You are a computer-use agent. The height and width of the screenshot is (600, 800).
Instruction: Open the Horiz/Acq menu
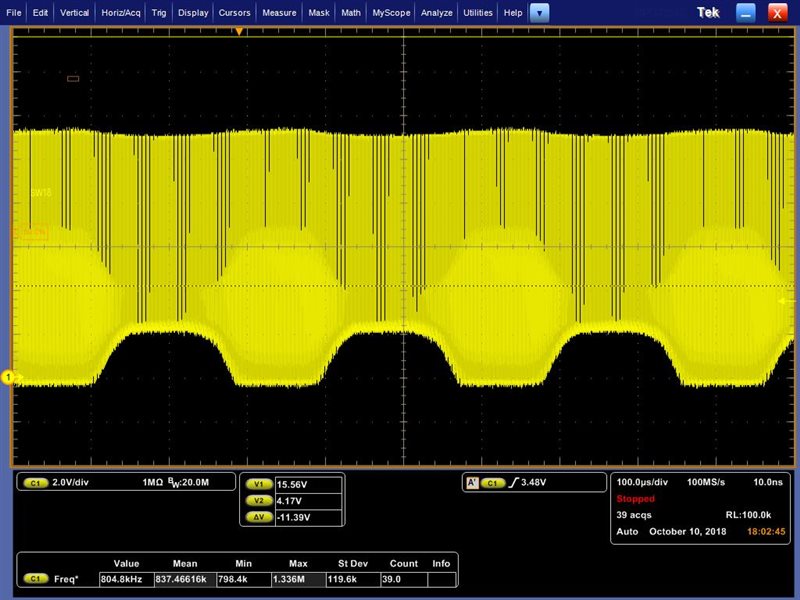point(121,13)
